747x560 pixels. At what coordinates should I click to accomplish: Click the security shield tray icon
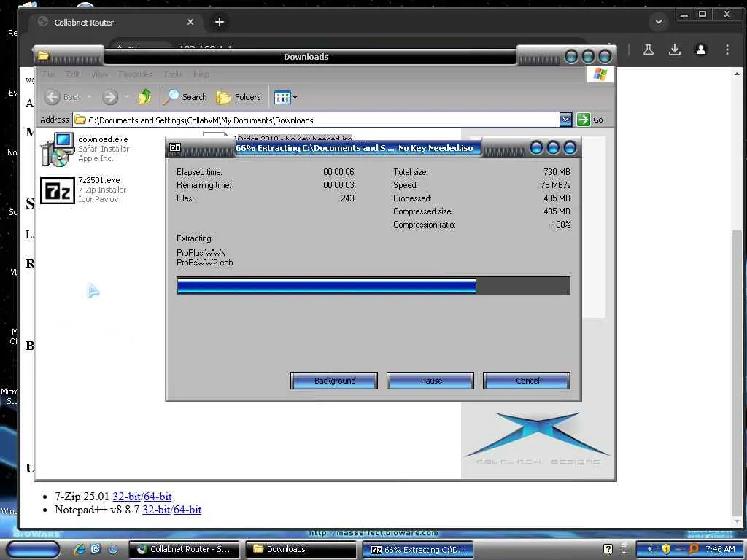coord(666,549)
